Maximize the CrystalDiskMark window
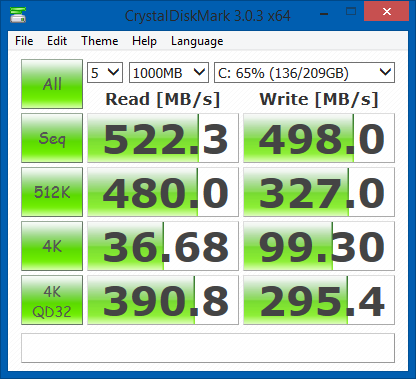The height and width of the screenshot is (379, 416). click(351, 12)
